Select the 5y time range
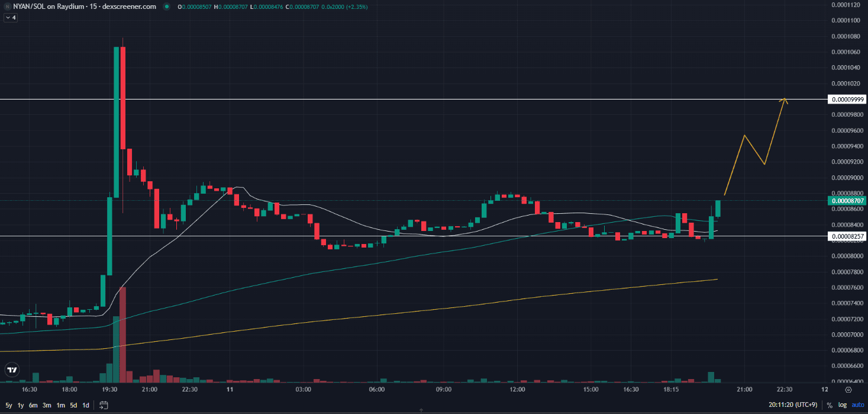Image resolution: width=868 pixels, height=414 pixels. click(9, 405)
